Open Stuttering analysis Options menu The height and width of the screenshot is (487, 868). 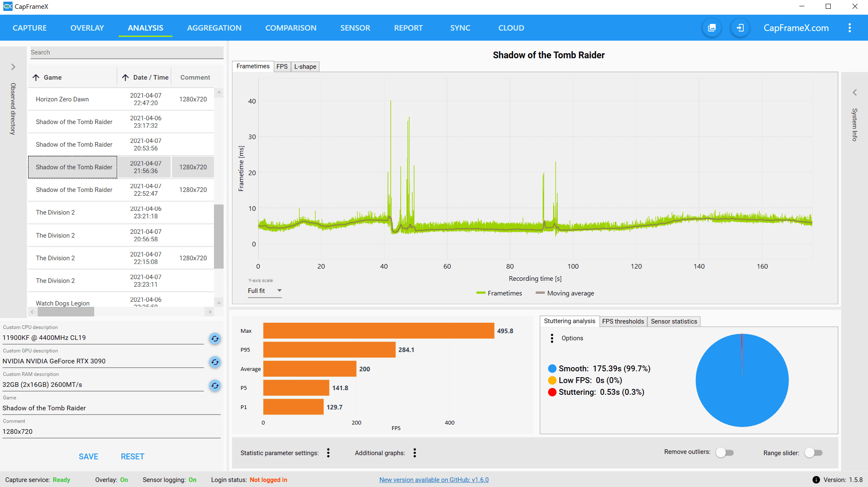click(552, 338)
